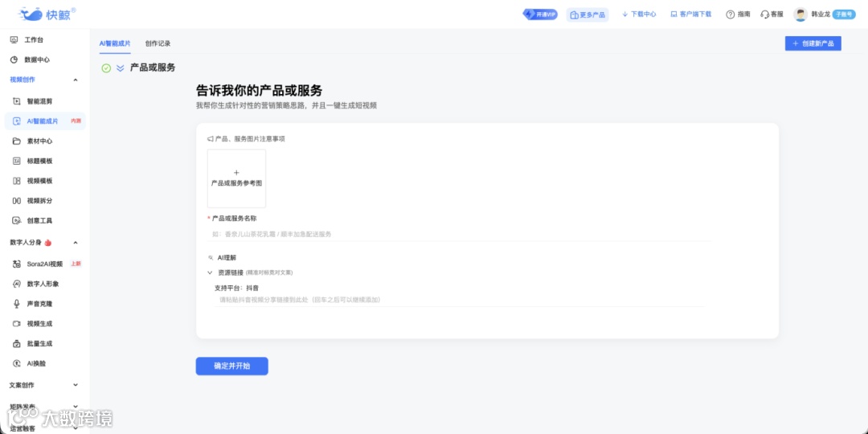Collapse the 资源链接 chevron
The image size is (868, 434).
coord(210,272)
